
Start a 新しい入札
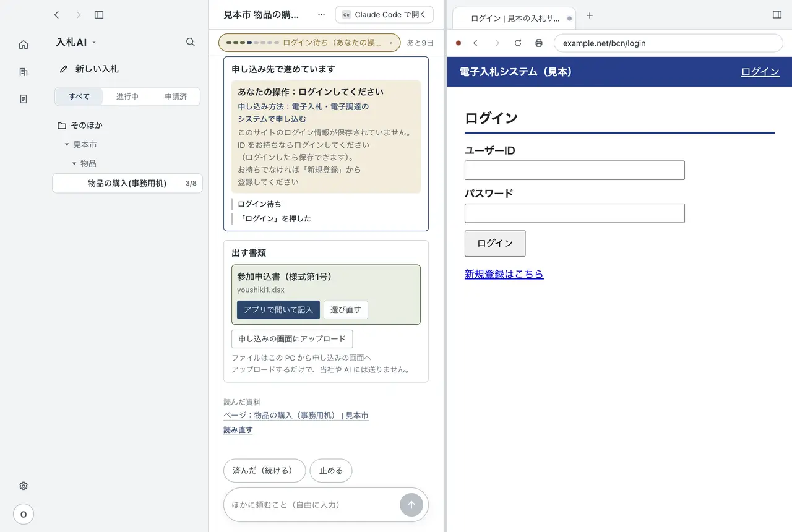[89, 69]
